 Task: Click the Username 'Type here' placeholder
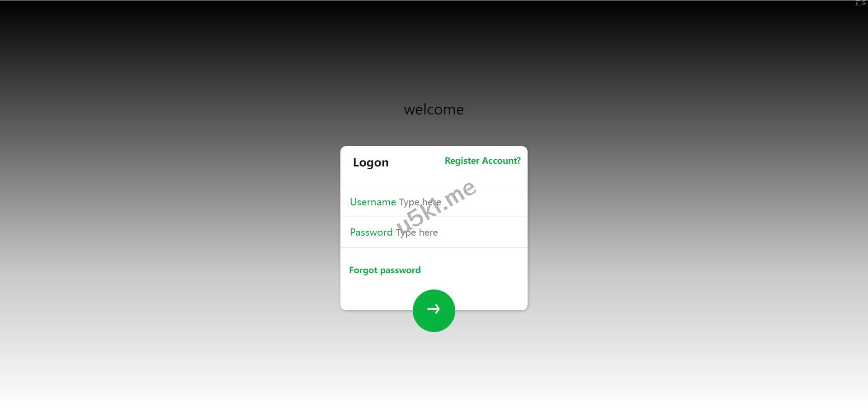click(420, 202)
